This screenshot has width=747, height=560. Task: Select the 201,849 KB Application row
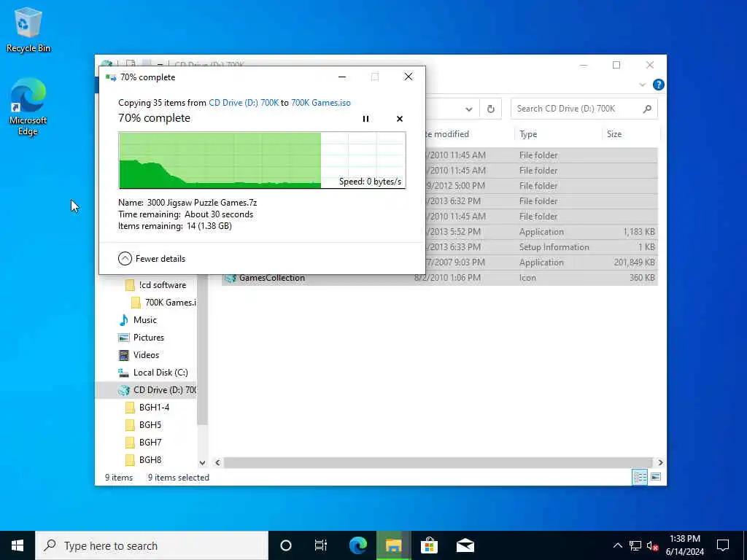pyautogui.click(x=541, y=262)
